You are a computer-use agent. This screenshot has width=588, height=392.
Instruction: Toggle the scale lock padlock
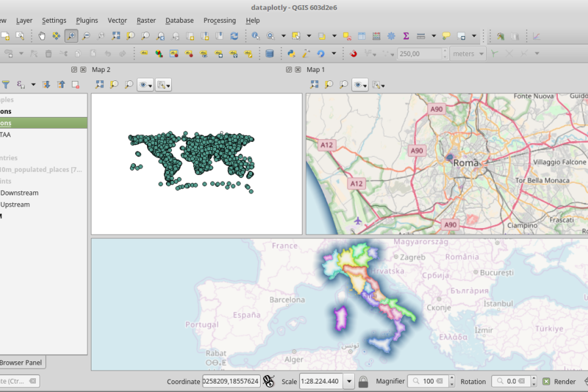pyautogui.click(x=363, y=382)
